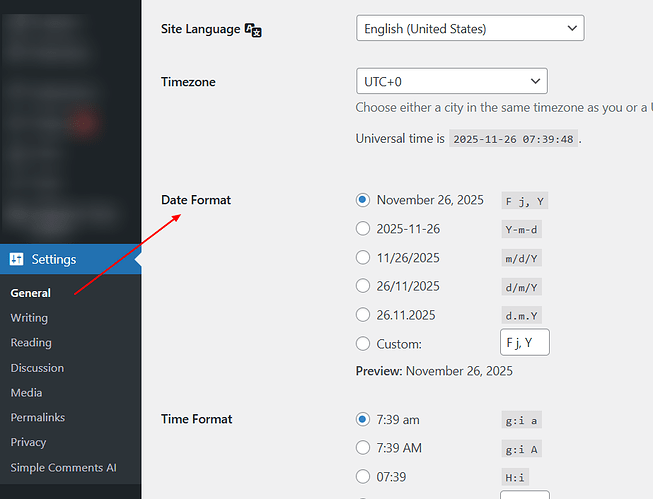Click the Site Language translation icon
The width and height of the screenshot is (653, 499).
[x=253, y=30]
